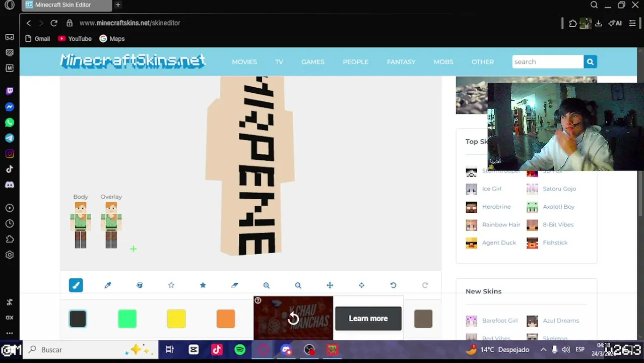
Task: Select the Overlay skin preview
Action: coord(111,225)
